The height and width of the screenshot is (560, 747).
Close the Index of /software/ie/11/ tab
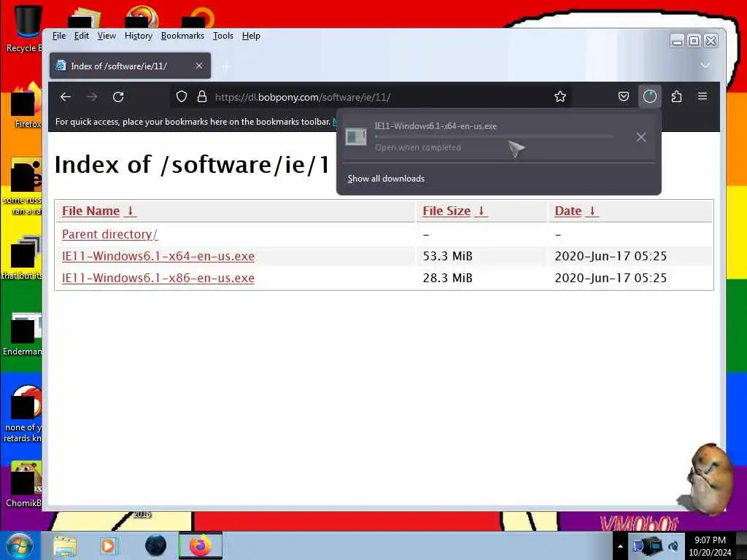[x=199, y=66]
